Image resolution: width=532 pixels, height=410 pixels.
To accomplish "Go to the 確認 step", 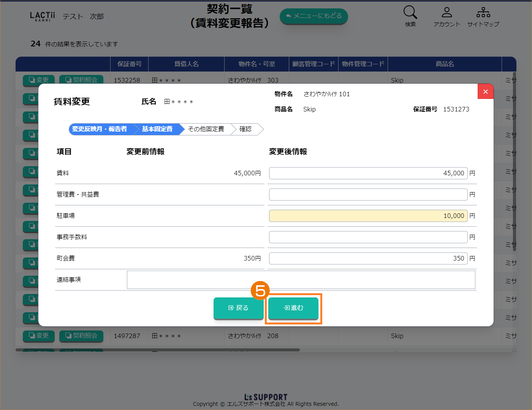I will point(245,129).
